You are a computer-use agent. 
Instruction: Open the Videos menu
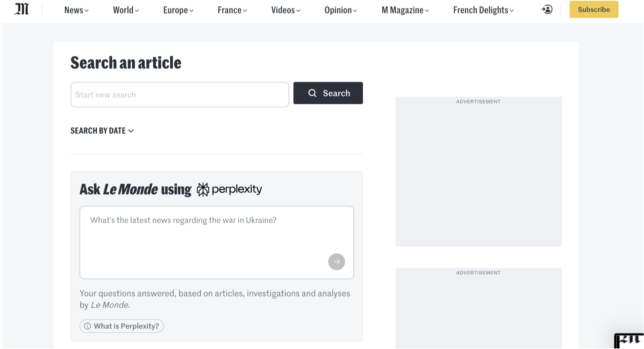(286, 10)
